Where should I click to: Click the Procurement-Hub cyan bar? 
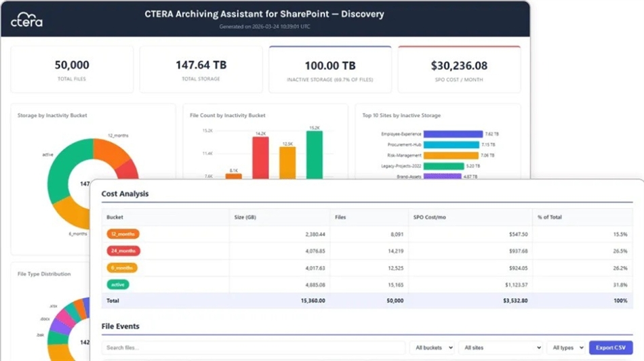451,145
